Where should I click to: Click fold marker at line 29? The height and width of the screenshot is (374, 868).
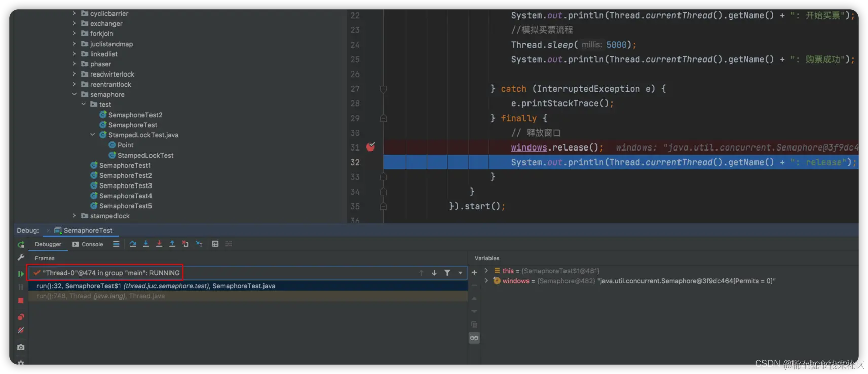[x=383, y=118]
